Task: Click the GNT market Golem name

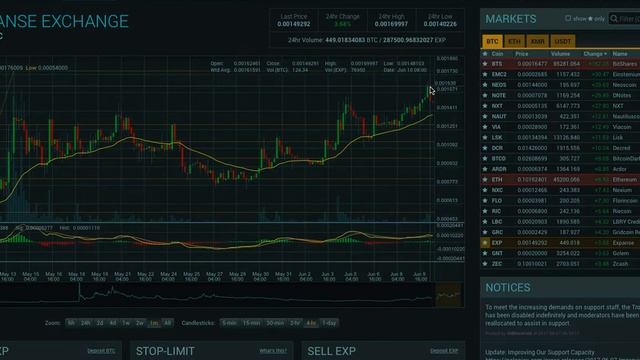Action: coord(620,253)
